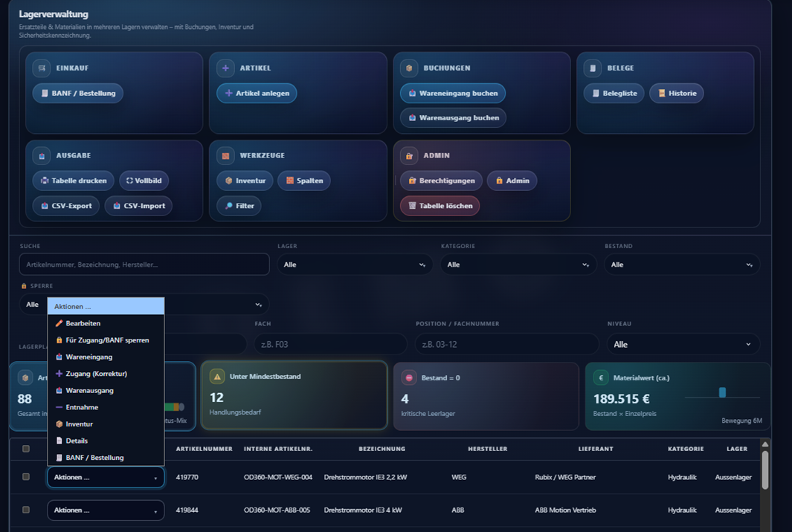This screenshot has height=532, width=792.
Task: Check the row checkbox for article 419844
Action: [26, 510]
